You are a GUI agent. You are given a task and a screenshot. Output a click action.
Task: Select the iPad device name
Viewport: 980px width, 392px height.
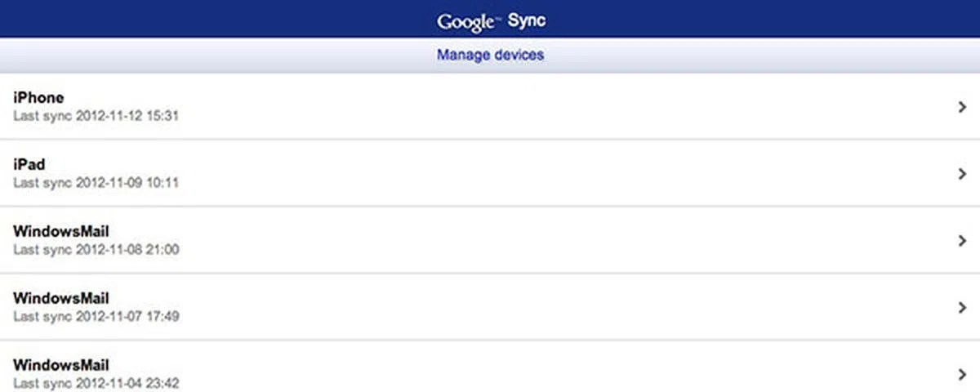pos(29,165)
